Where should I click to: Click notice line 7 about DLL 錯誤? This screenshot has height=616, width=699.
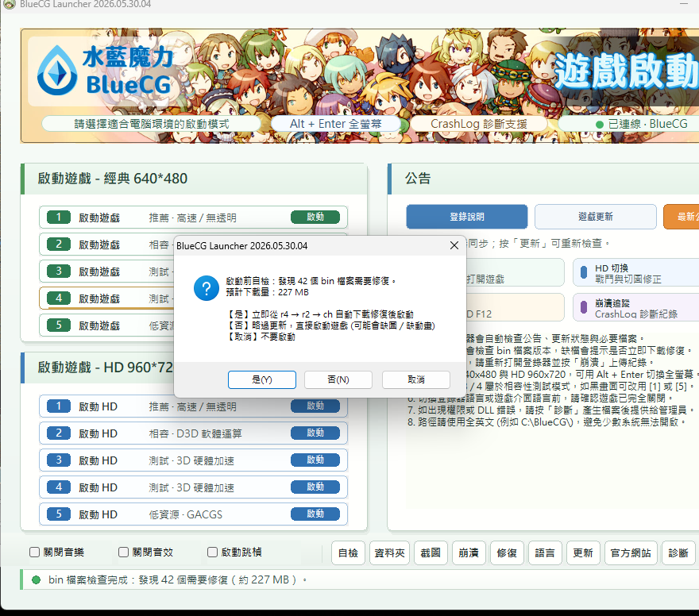tap(551, 410)
